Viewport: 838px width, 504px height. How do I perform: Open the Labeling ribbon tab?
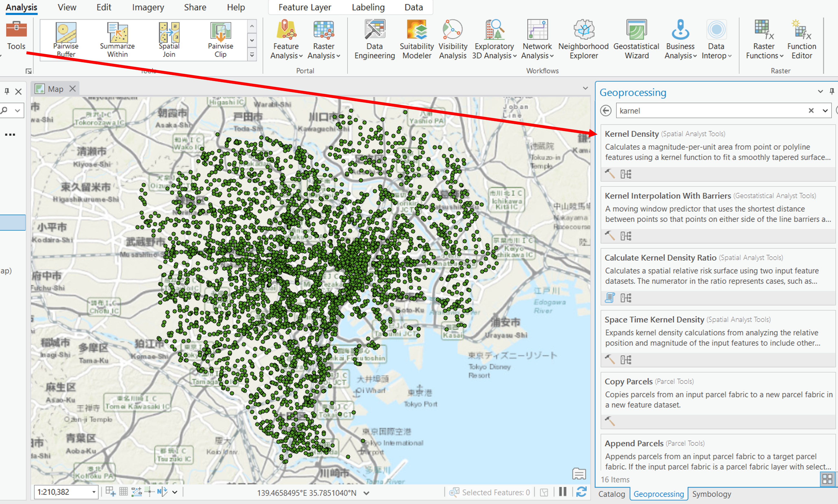click(x=368, y=7)
